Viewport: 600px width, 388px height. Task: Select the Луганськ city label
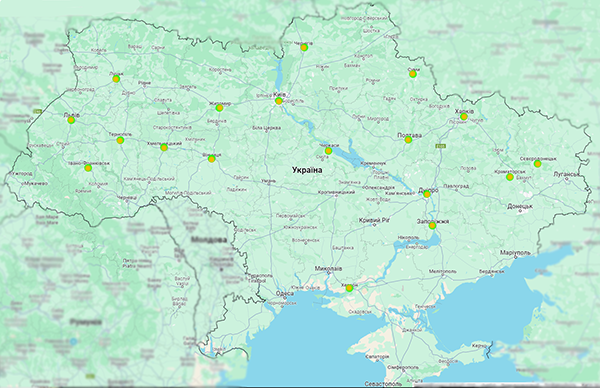567,174
